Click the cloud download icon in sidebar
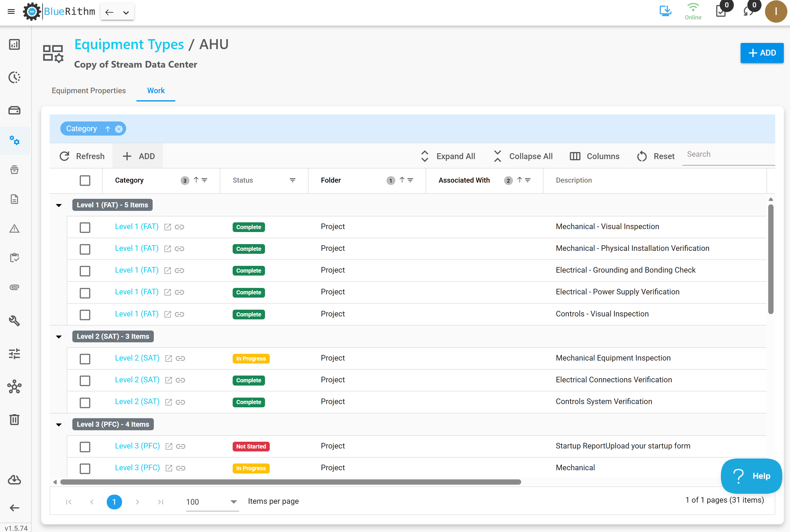 click(x=14, y=480)
